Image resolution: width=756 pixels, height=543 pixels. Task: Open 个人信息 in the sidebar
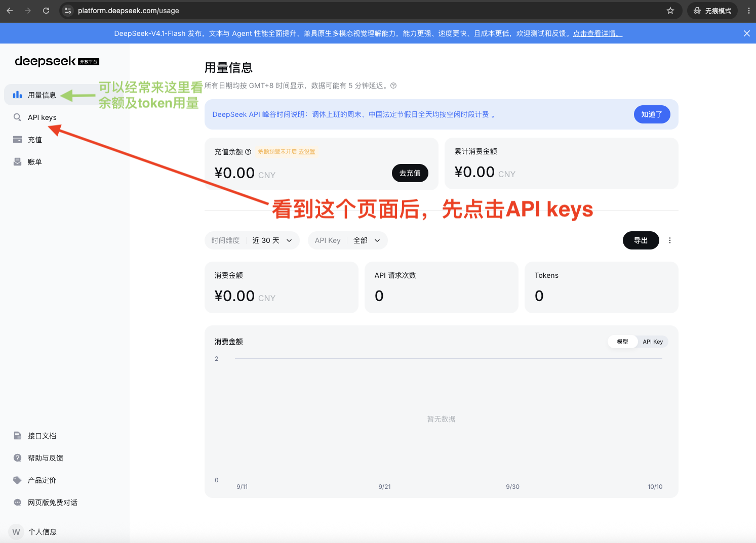click(43, 532)
